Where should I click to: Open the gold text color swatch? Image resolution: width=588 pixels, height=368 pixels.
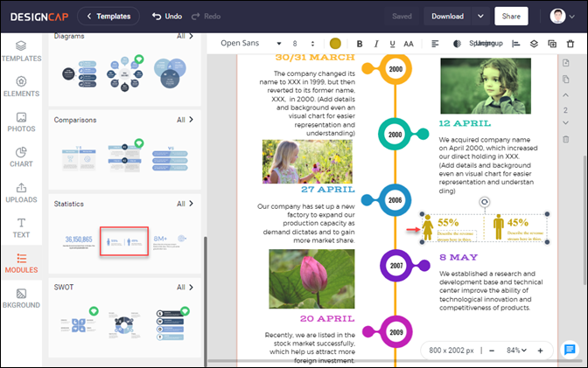point(335,44)
